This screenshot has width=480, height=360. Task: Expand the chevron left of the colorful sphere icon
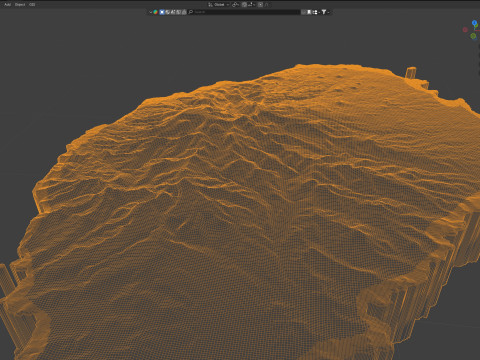point(151,12)
